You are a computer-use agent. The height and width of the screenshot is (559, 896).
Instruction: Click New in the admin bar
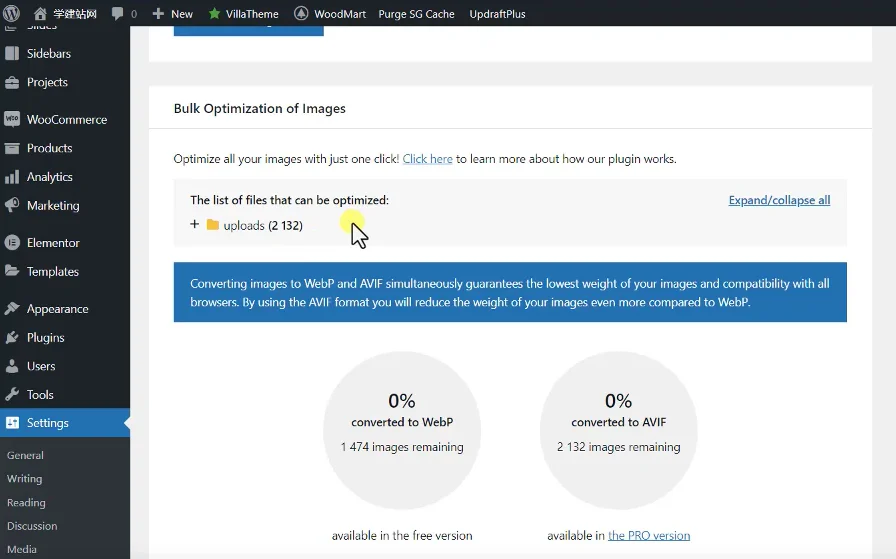click(182, 14)
